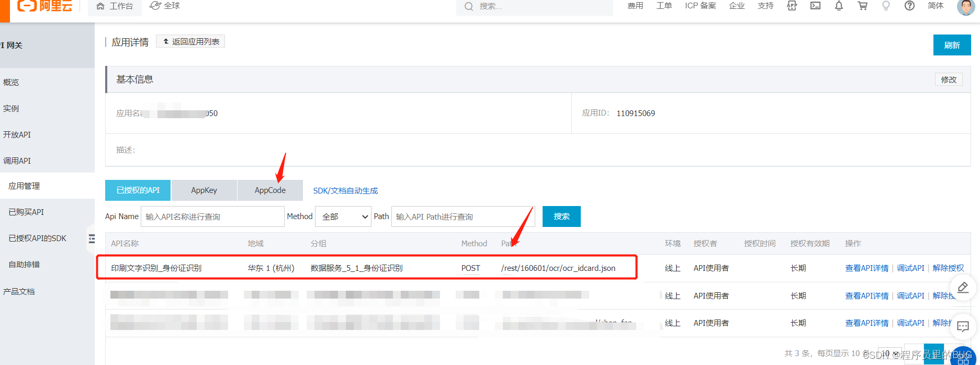Open the floating chat feedback icon
Image resolution: width=980 pixels, height=365 pixels.
tap(963, 326)
